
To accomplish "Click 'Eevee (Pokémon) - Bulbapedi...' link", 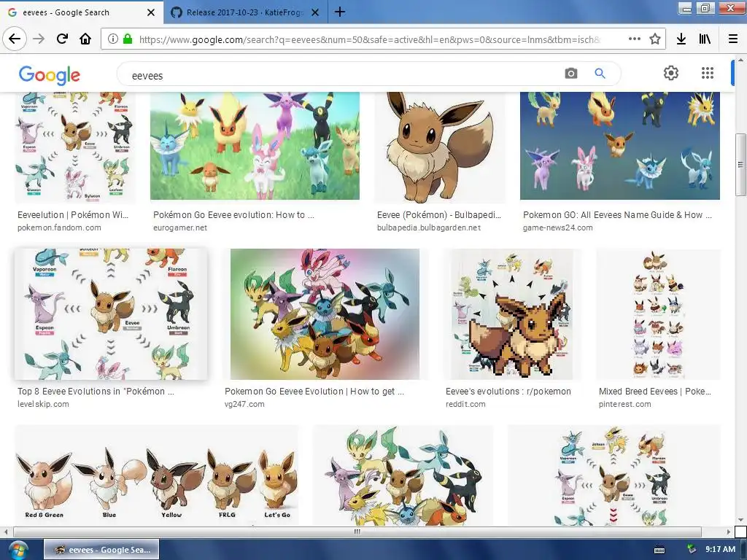I will tap(439, 215).
